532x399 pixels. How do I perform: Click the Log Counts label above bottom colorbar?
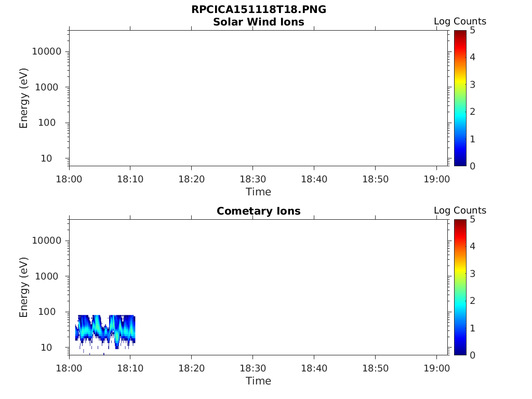[x=460, y=210]
